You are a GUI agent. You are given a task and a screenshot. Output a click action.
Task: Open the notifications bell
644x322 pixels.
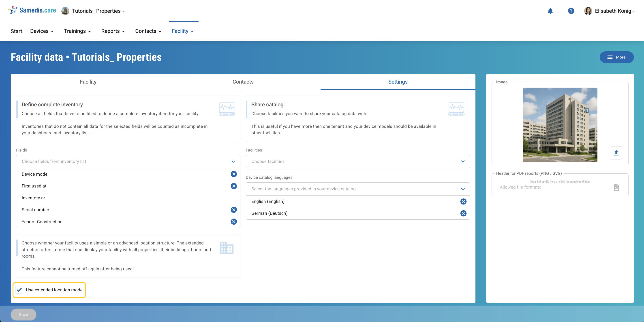tap(550, 11)
